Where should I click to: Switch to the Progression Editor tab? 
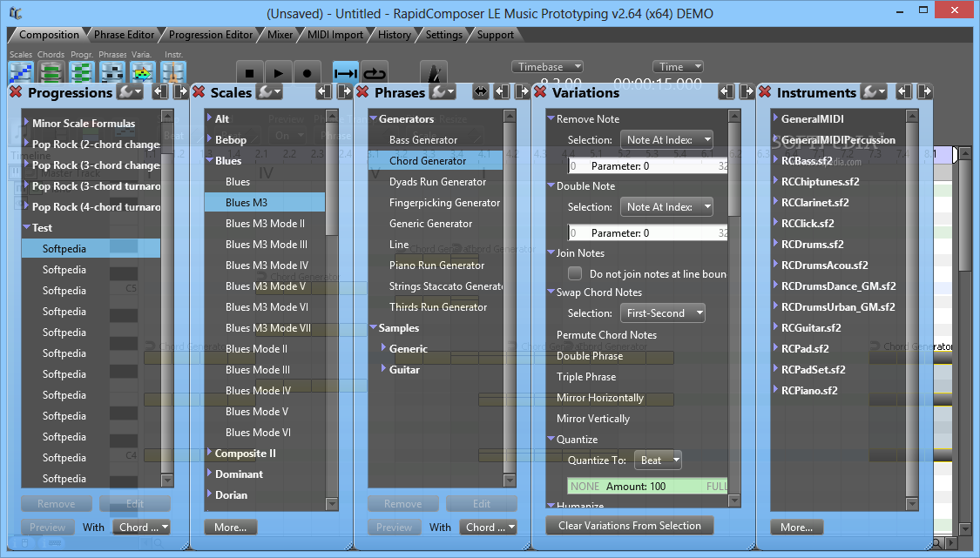(211, 35)
